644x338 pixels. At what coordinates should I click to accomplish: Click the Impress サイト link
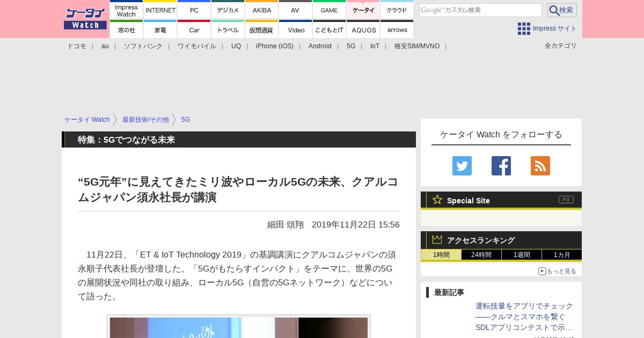pos(554,28)
